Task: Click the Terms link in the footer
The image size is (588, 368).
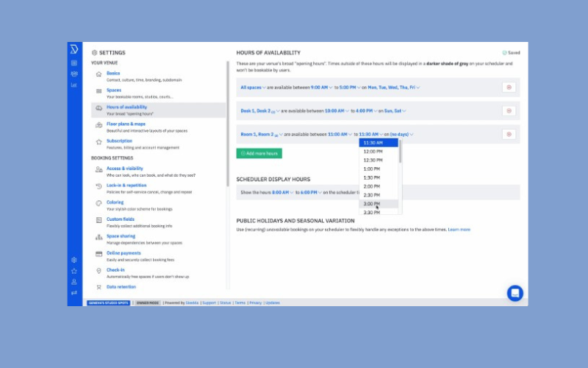Action: click(x=240, y=302)
